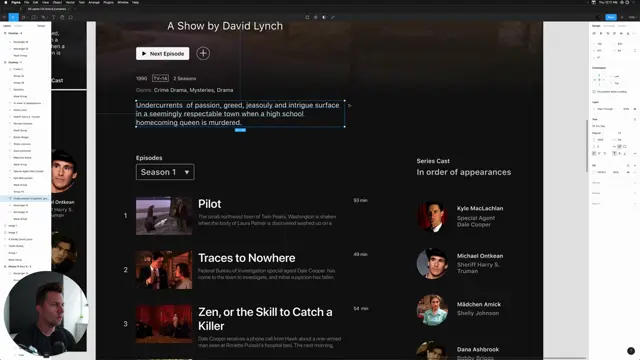The width and height of the screenshot is (640, 360).
Task: Toggle layer visibility eye in Layer section
Action: pos(635,109)
